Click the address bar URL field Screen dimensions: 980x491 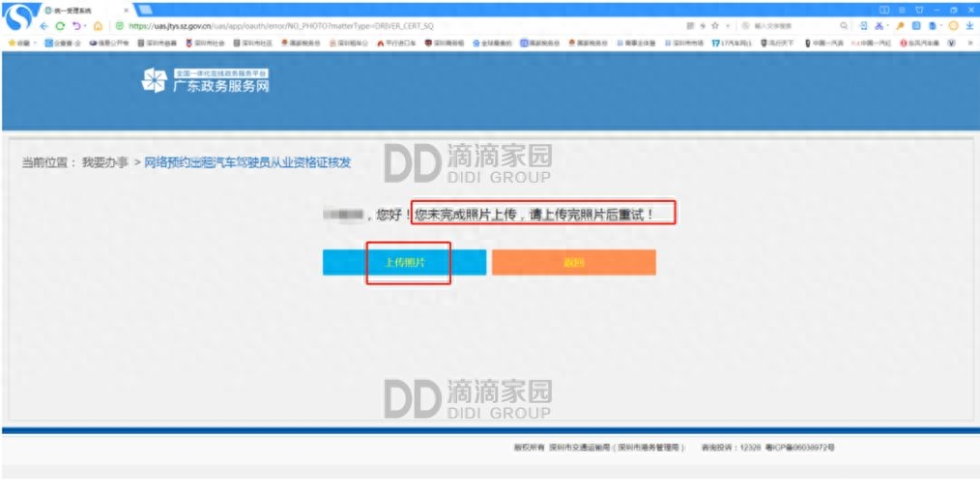click(400, 25)
